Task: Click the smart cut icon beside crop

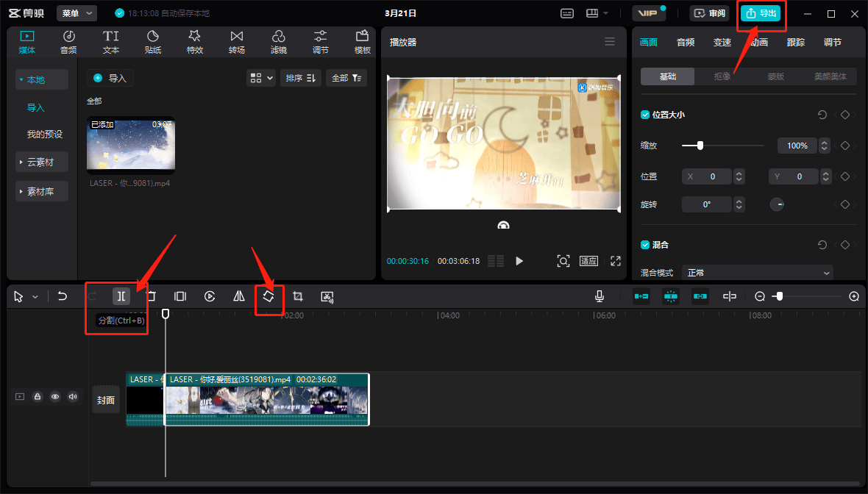Action: 327,297
